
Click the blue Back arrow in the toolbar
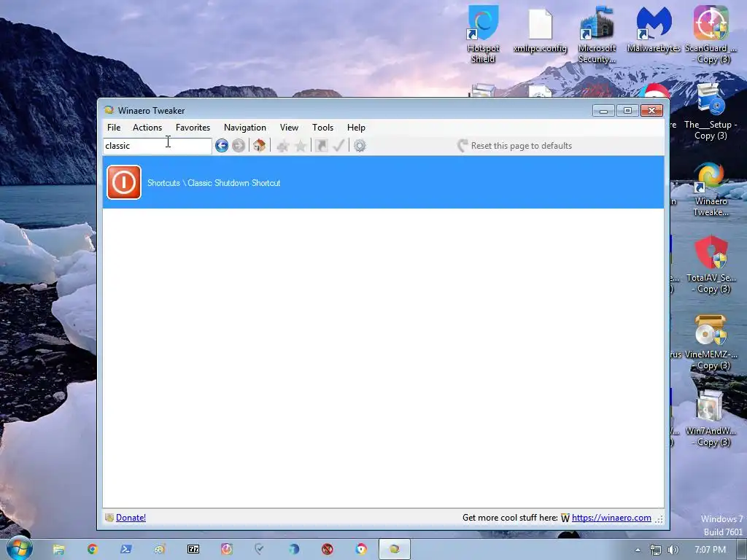pyautogui.click(x=222, y=145)
